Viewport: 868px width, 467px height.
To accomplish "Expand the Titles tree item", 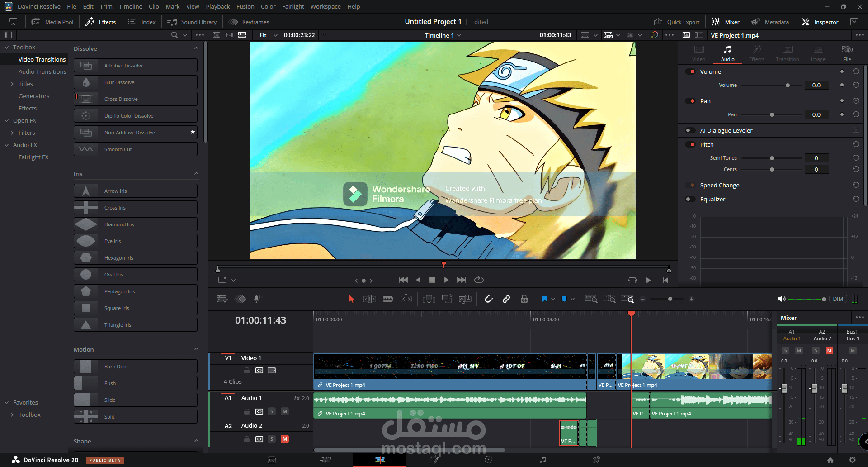I will [12, 84].
